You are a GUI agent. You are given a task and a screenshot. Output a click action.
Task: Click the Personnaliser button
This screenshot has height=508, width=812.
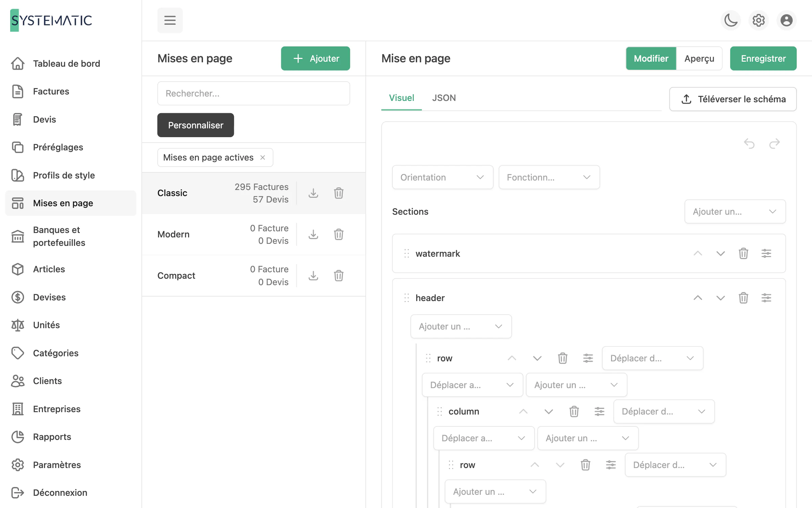point(196,125)
